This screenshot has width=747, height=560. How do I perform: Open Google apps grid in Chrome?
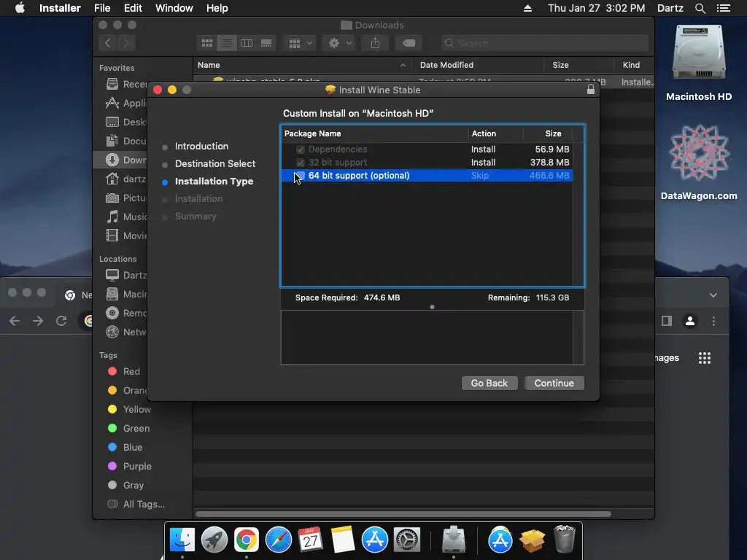705,358
